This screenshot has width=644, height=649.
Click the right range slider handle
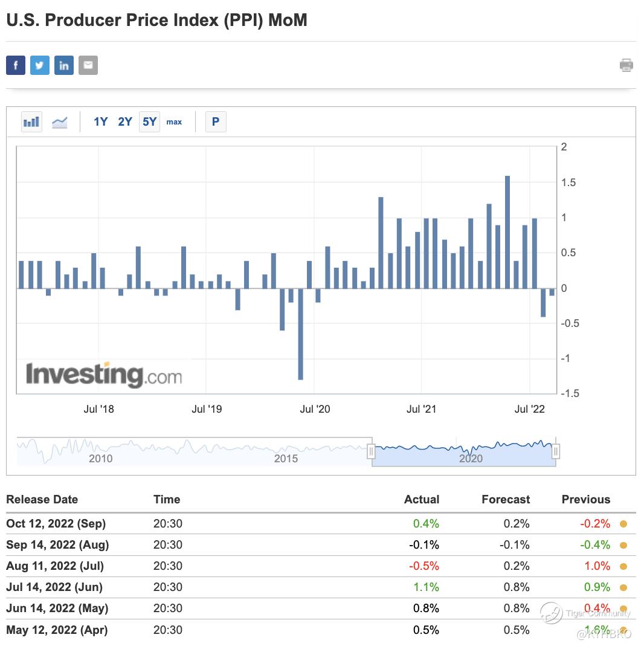point(556,451)
